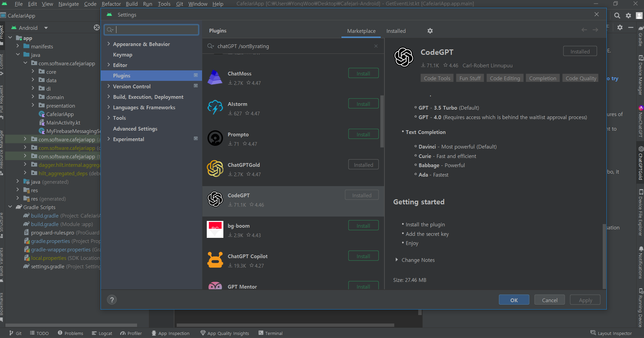
Task: Install the ChatGPT Copilot plugin
Action: click(x=363, y=256)
